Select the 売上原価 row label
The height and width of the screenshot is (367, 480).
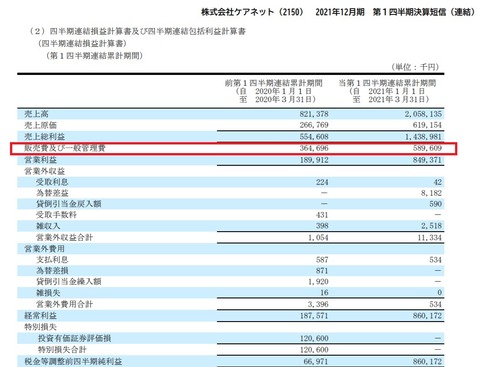pos(40,125)
